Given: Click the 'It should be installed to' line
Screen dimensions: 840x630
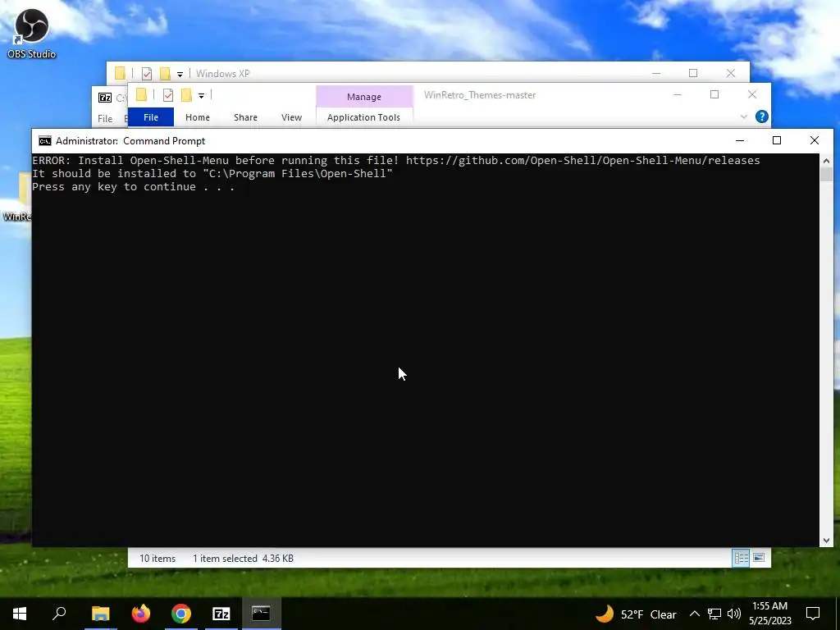Looking at the screenshot, I should click(212, 174).
